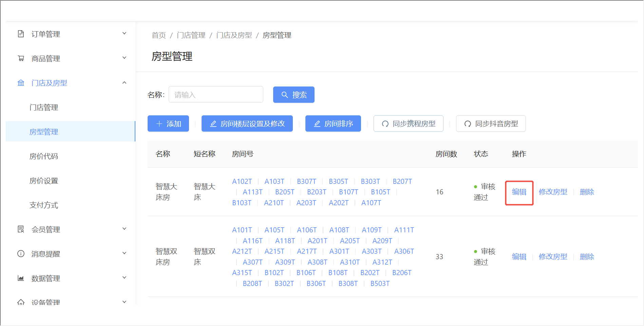Select the 房型管理 submenu item
This screenshot has width=644, height=326.
(71, 132)
